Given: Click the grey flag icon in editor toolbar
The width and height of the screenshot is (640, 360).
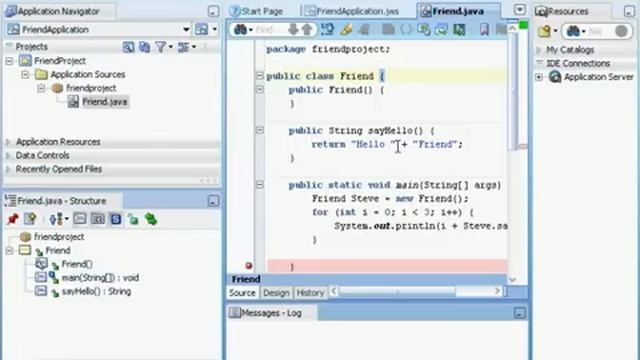Looking at the screenshot, I should 501,29.
